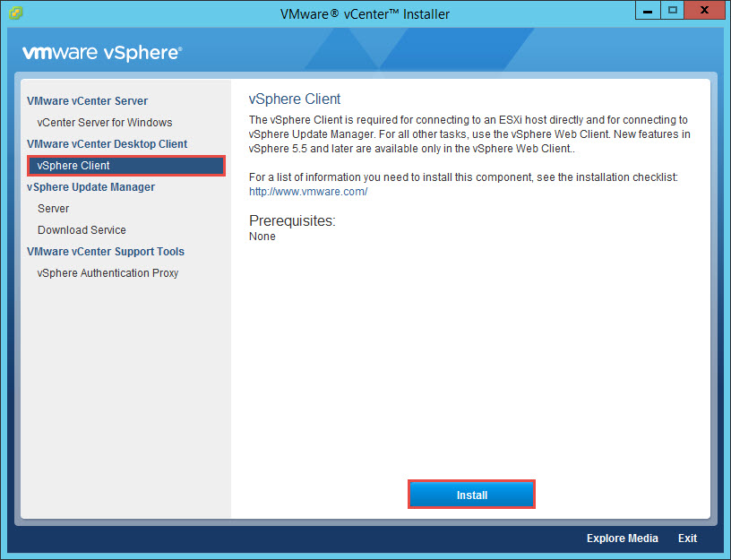Select the vSphere Update Manager section header
Viewport: 731px width, 560px height.
point(90,186)
